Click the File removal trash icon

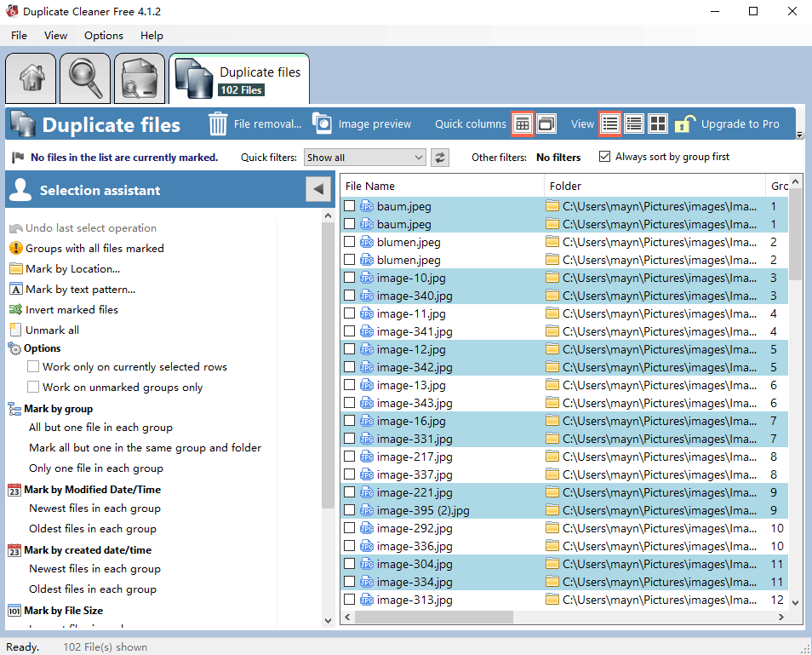click(x=219, y=124)
